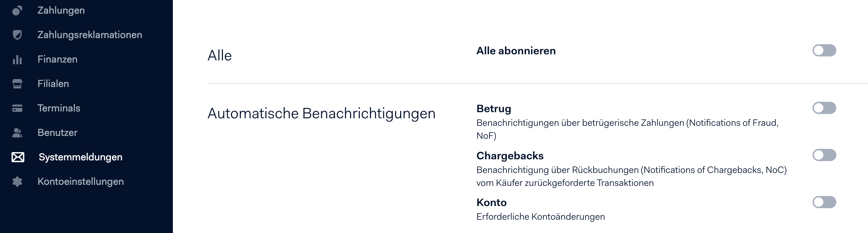Screen dimensions: 868x233
Task: Turn on Betrug notifications switch
Action: [x=824, y=108]
